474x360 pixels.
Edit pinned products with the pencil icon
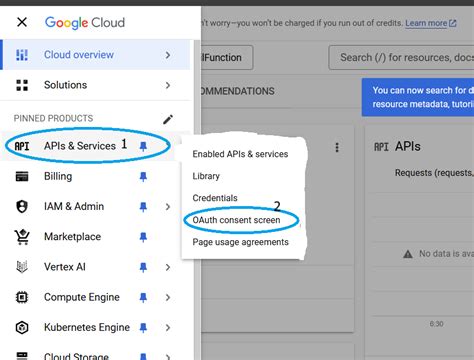[168, 119]
